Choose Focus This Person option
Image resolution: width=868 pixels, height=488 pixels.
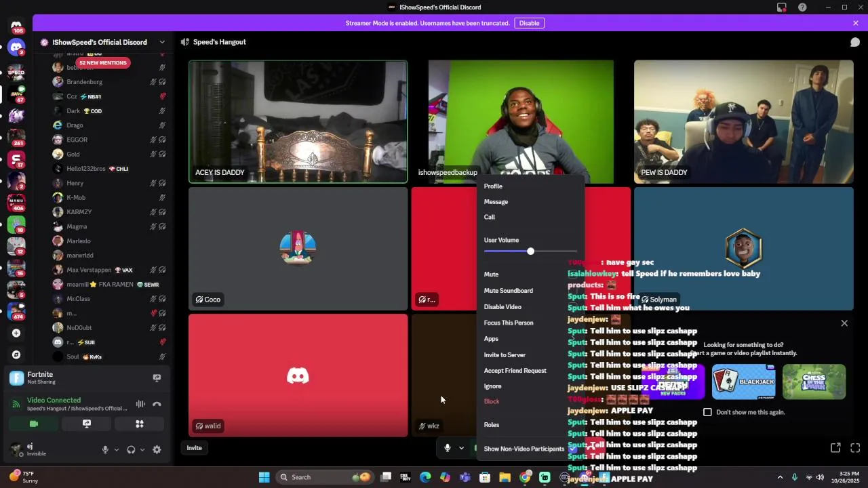(530, 323)
